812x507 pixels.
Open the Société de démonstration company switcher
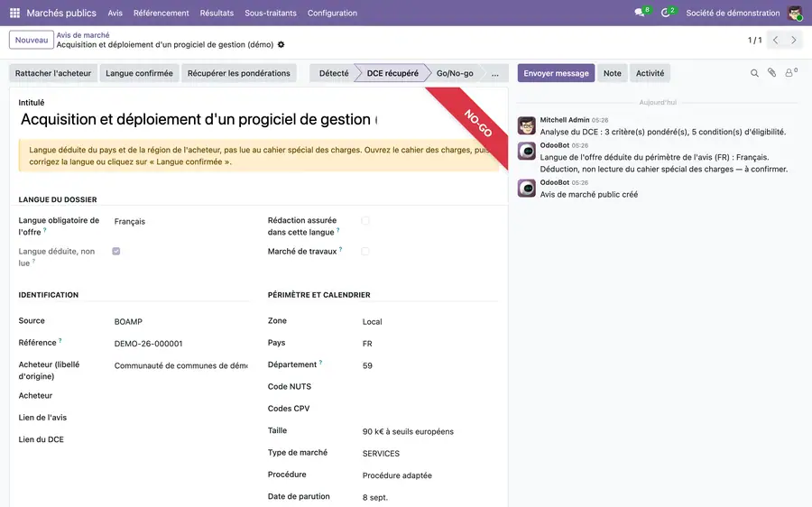[x=733, y=13]
